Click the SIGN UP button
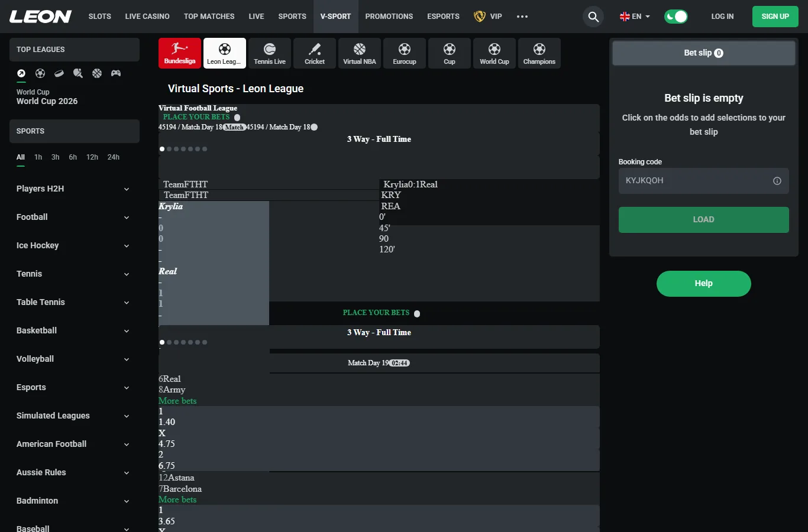808x532 pixels. pyautogui.click(x=775, y=17)
